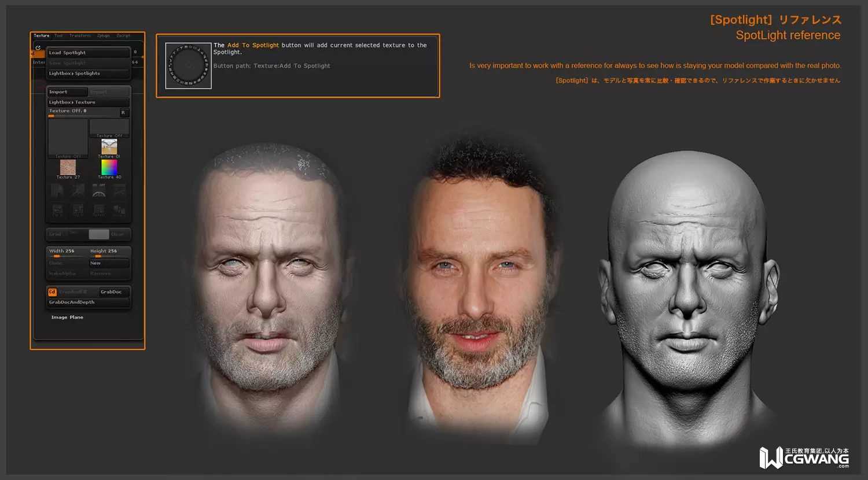Click the icon left of the Spotlight gauge
Screen dimensions: 868x480
78,191
